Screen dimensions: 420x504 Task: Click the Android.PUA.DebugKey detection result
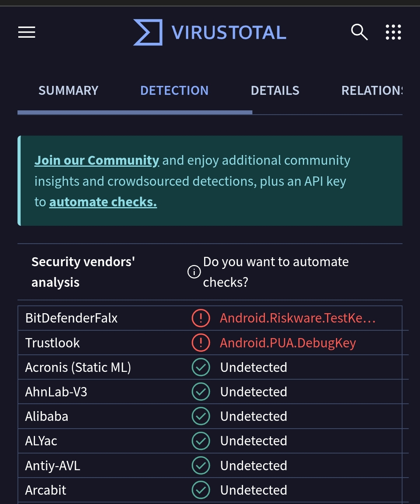click(288, 343)
